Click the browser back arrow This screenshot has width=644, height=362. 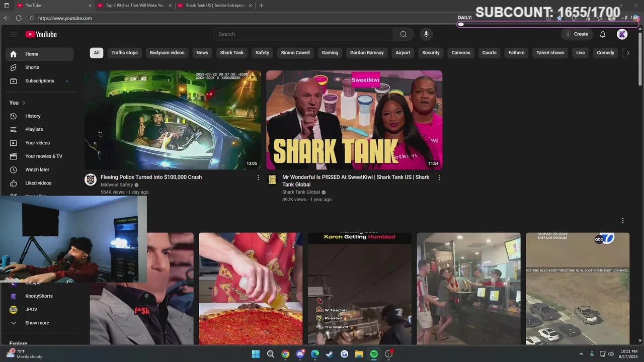pos(7,18)
